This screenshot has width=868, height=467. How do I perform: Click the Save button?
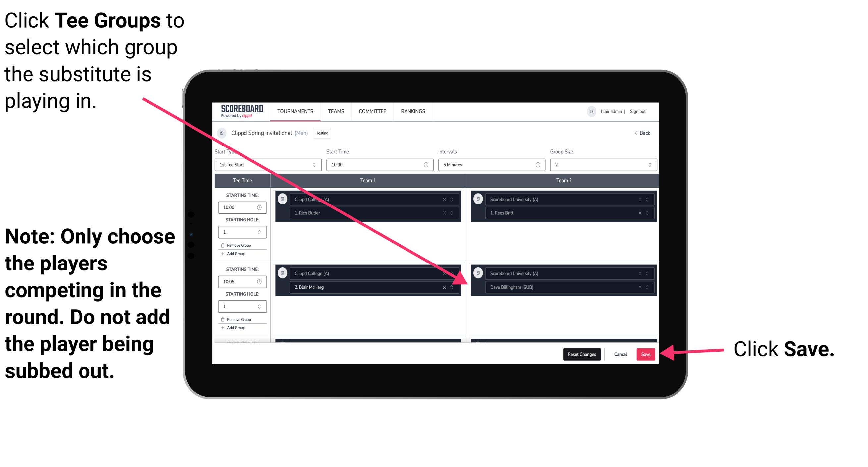647,354
